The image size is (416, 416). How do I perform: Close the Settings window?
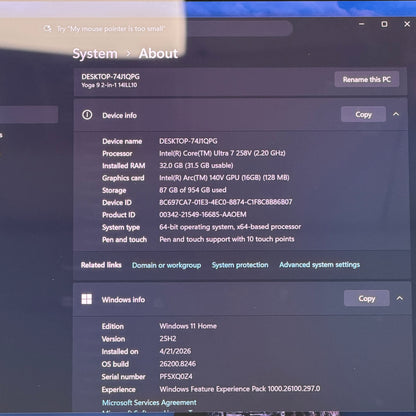407,24
